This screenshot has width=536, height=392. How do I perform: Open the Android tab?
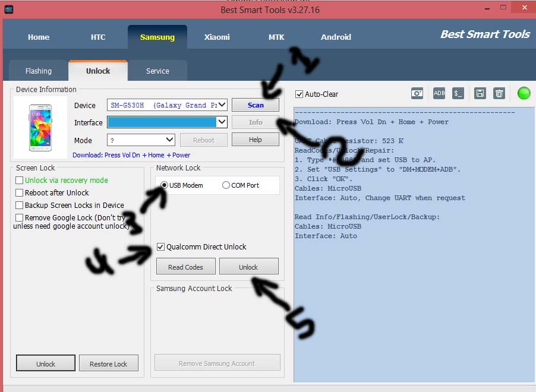[x=336, y=37]
